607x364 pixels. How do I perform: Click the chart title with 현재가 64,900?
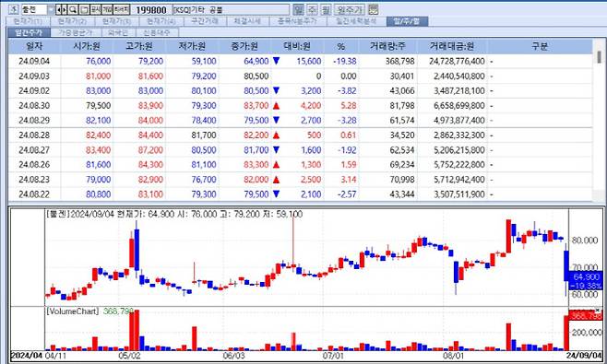click(x=174, y=214)
